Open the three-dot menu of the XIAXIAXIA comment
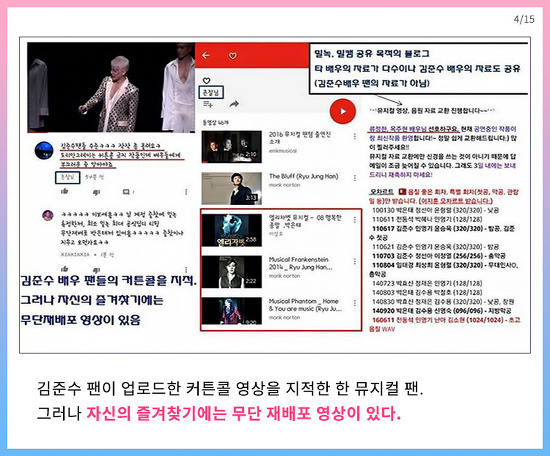This screenshot has width=550, height=456. [x=186, y=269]
